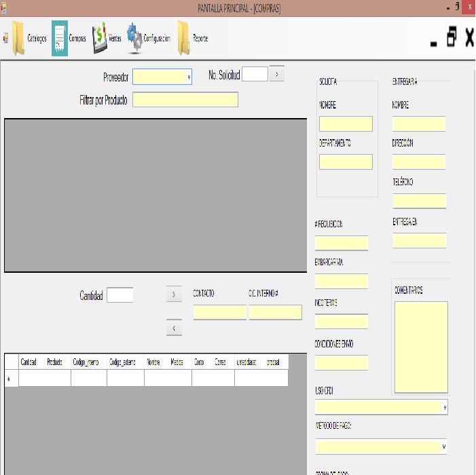This screenshot has width=476, height=475.
Task: Open the Catalogos folder icon
Action: click(18, 39)
